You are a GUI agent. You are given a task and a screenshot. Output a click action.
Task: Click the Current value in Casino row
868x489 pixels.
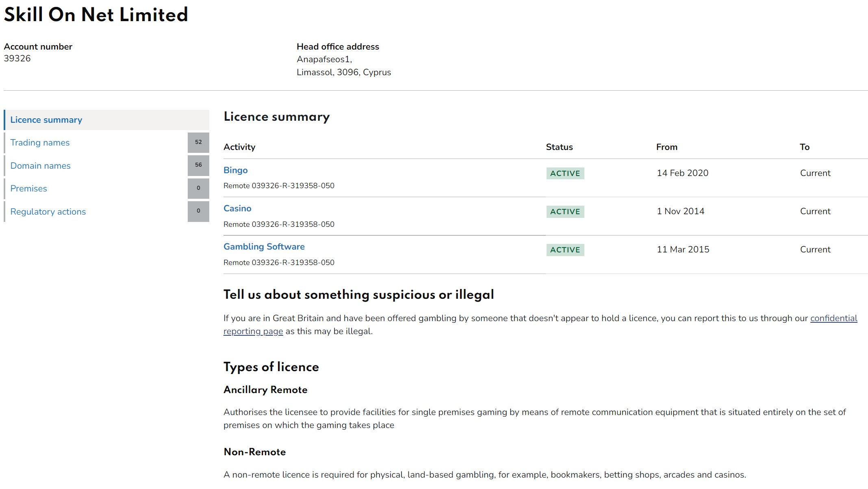pos(815,211)
